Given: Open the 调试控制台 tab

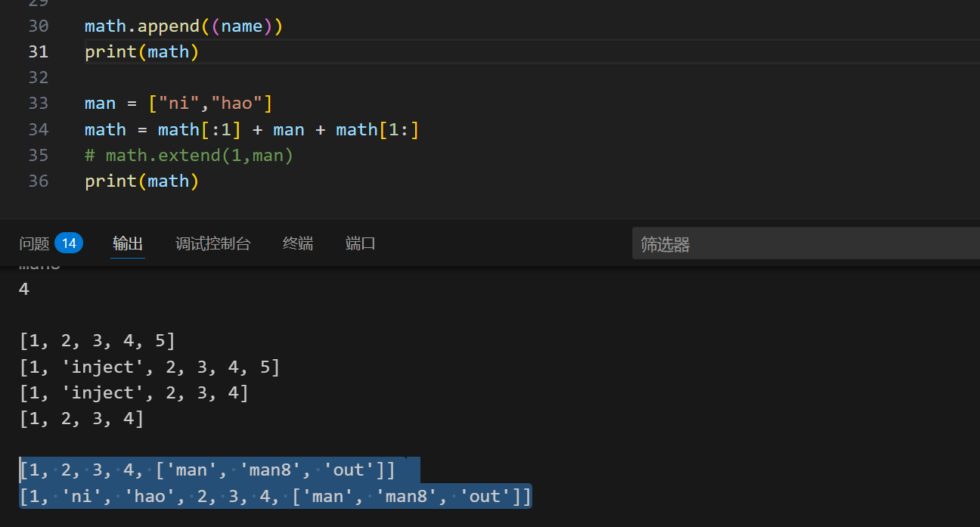Looking at the screenshot, I should (212, 243).
